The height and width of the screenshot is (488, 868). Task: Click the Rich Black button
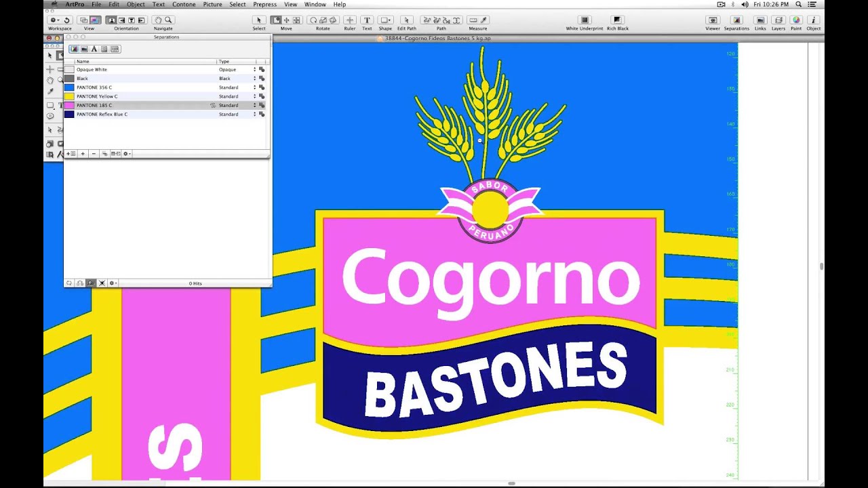(x=617, y=20)
